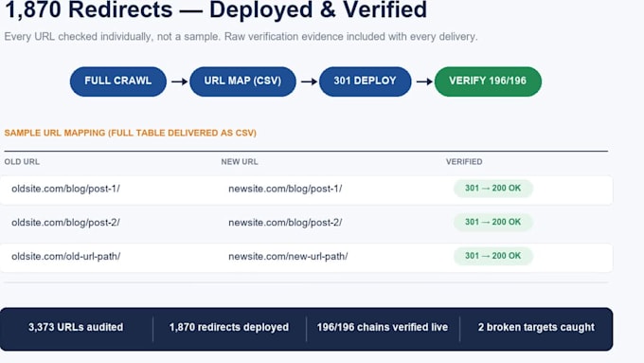Select cell oldsite.com/blog/post-1/

point(65,189)
